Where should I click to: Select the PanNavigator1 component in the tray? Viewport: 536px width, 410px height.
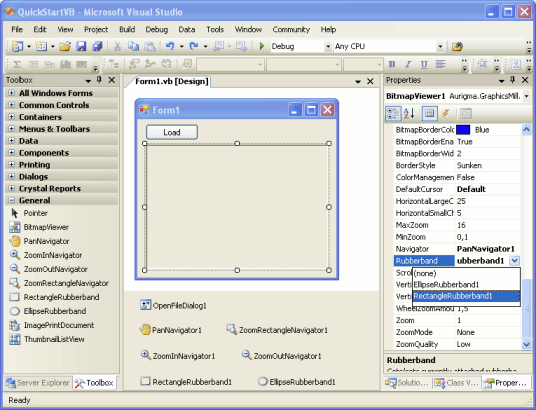[171, 330]
